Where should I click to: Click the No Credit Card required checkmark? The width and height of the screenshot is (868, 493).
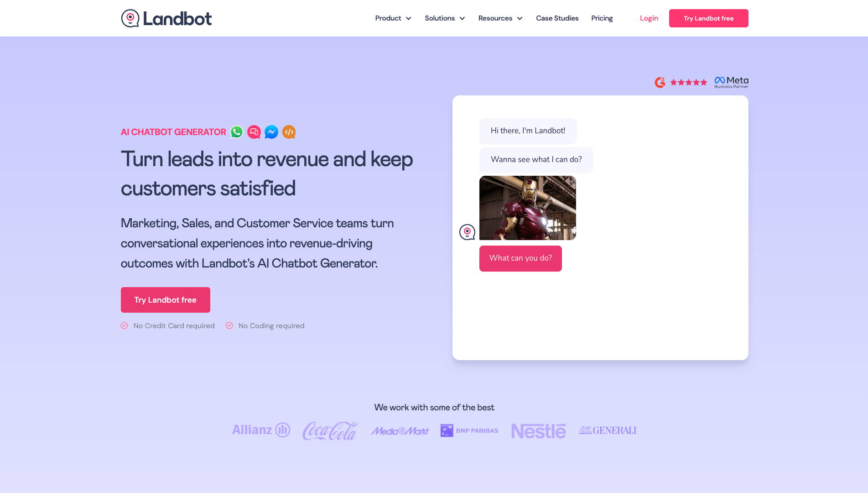pyautogui.click(x=125, y=325)
